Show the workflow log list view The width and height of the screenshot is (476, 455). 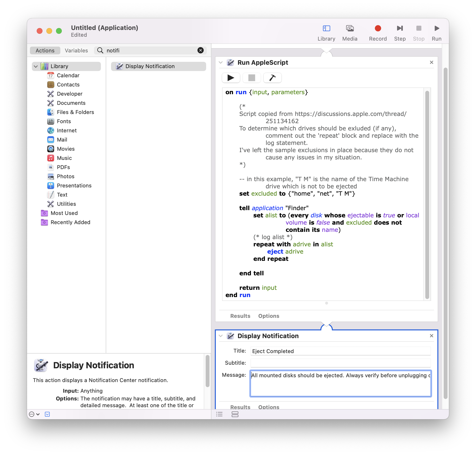click(x=219, y=414)
